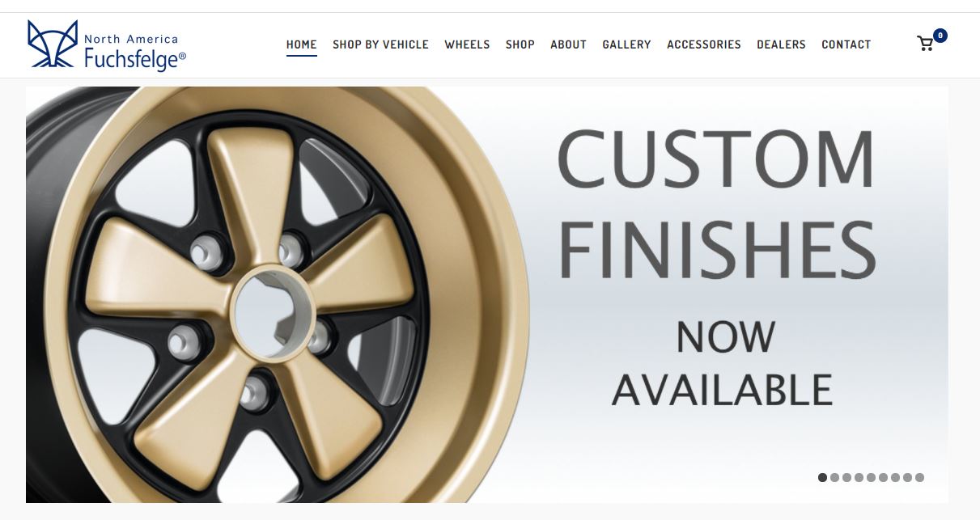
Task: Go to the Home page tab
Action: [301, 44]
